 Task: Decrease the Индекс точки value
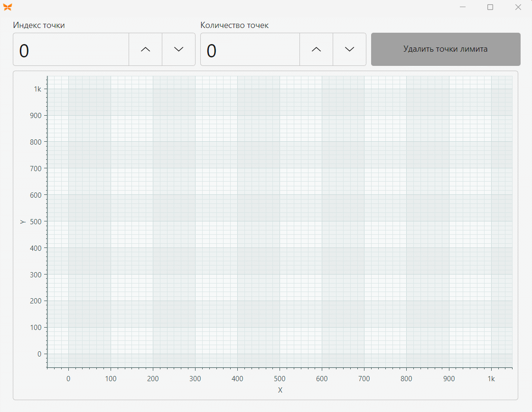click(178, 49)
